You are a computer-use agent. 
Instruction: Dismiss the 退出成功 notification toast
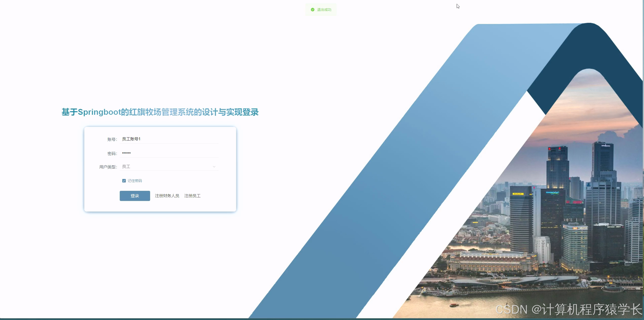click(x=320, y=10)
